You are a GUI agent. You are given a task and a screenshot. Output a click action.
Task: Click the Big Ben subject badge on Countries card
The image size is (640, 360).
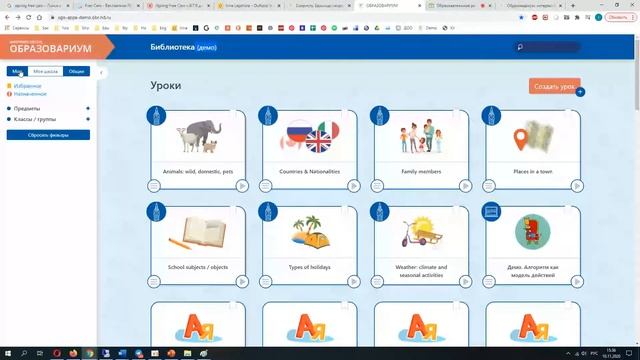pyautogui.click(x=268, y=116)
